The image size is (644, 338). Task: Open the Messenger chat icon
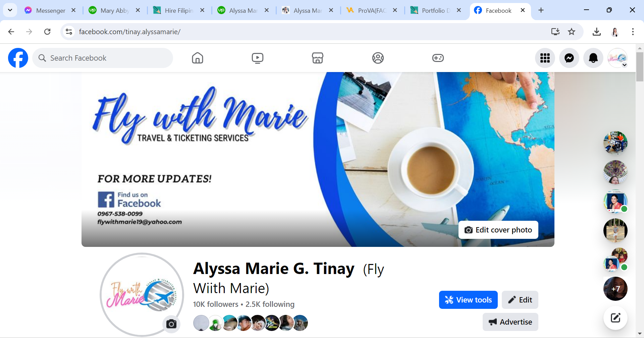tap(569, 58)
